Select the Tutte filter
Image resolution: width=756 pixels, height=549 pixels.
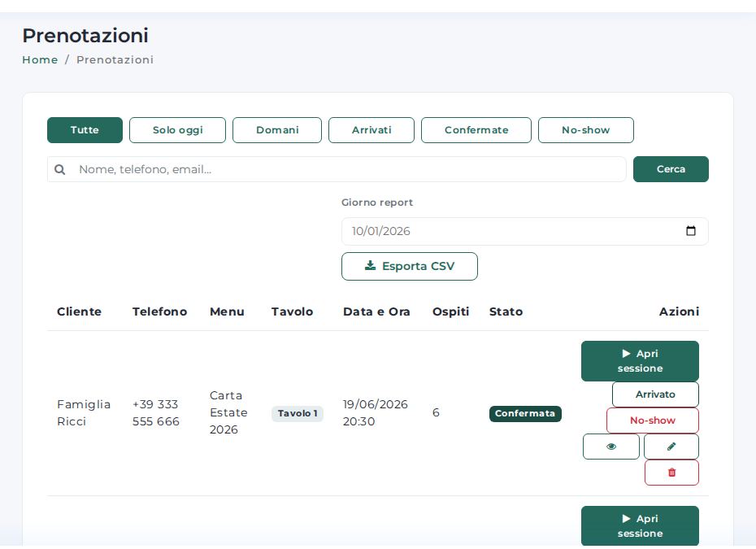point(85,130)
